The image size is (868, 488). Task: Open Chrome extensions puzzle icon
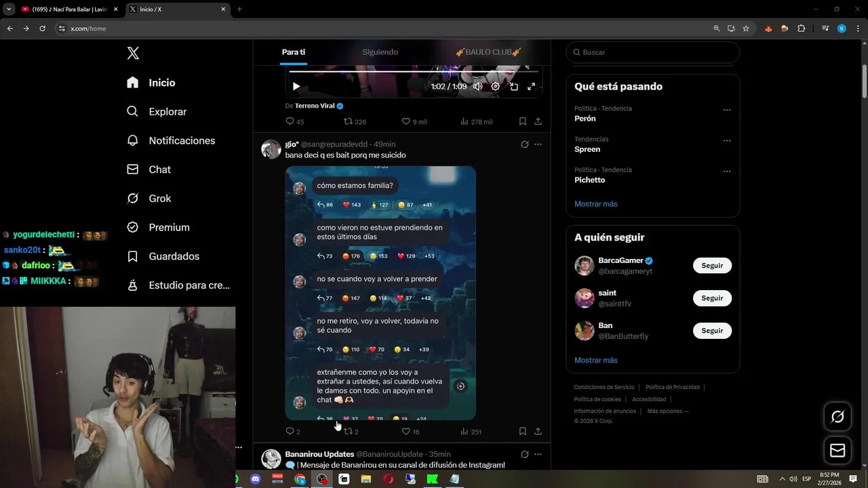pos(801,28)
